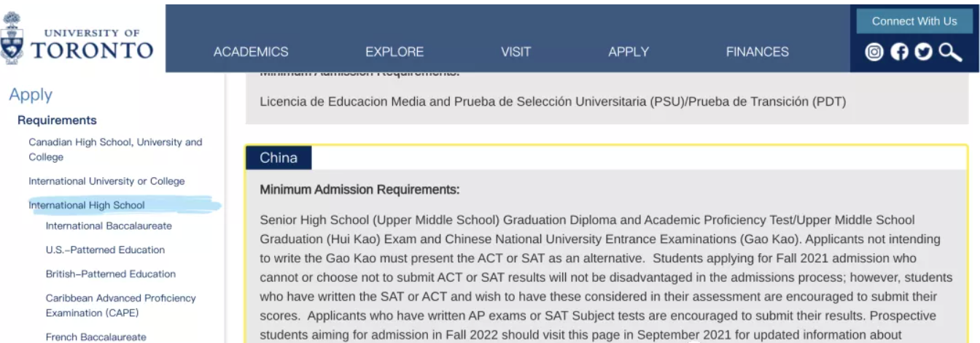Click the Apply sidebar heading
Screen dimensions: 980x343
click(31, 94)
